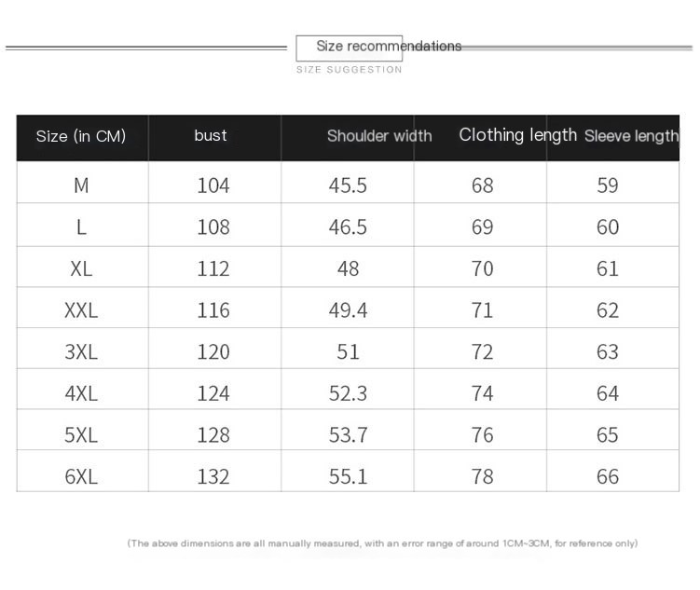Click the 'Shoulder width' column header
The width and height of the screenshot is (700, 590).
tap(379, 136)
